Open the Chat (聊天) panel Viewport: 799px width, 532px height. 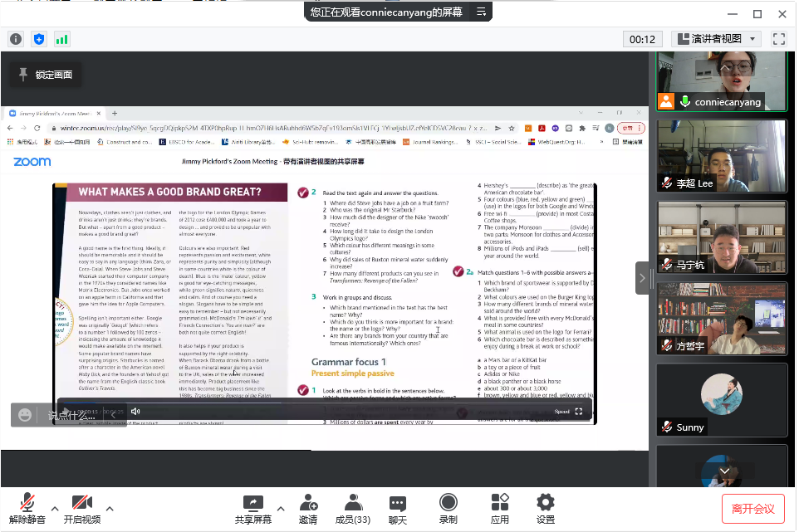397,508
